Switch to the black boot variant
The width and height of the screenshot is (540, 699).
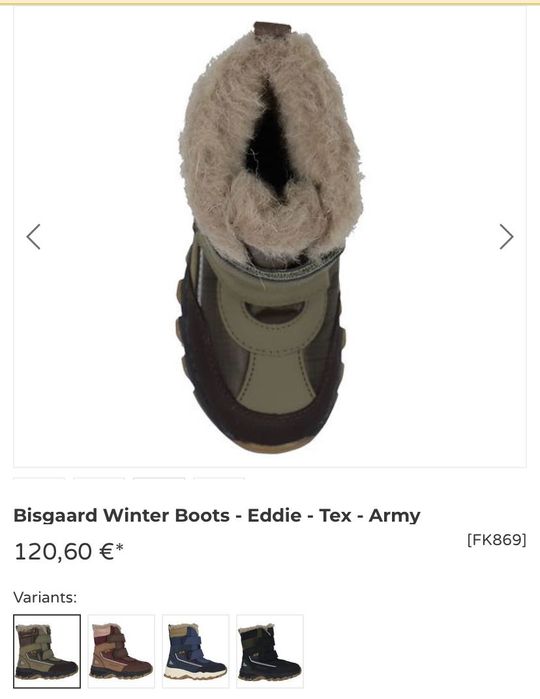(x=270, y=651)
